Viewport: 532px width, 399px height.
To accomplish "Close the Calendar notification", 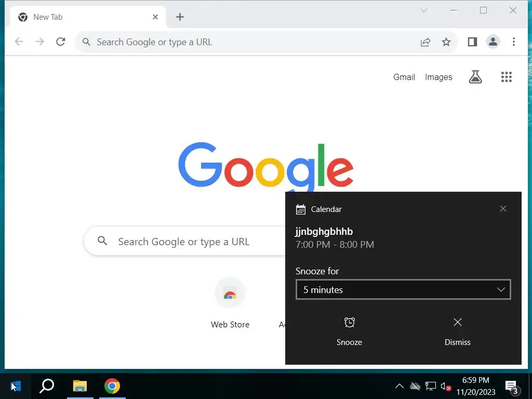I will pyautogui.click(x=503, y=209).
